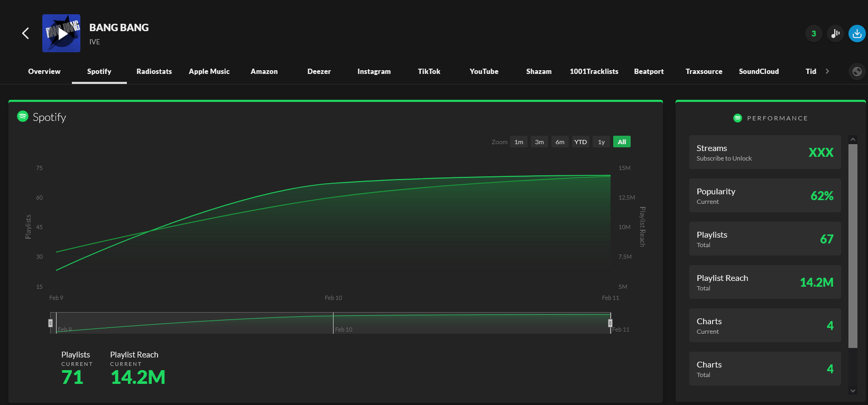This screenshot has height=405, width=868.
Task: Set zoom range to 1m
Action: 519,142
